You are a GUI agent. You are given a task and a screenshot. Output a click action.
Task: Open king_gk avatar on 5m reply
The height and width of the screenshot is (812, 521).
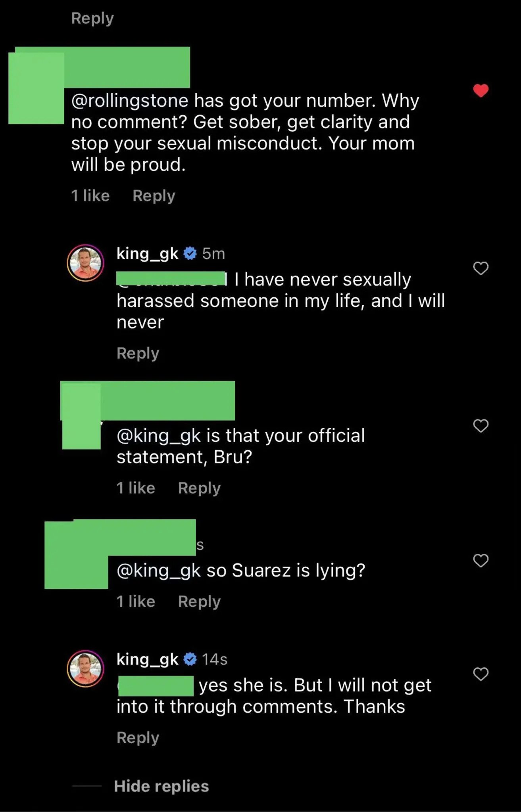click(85, 263)
